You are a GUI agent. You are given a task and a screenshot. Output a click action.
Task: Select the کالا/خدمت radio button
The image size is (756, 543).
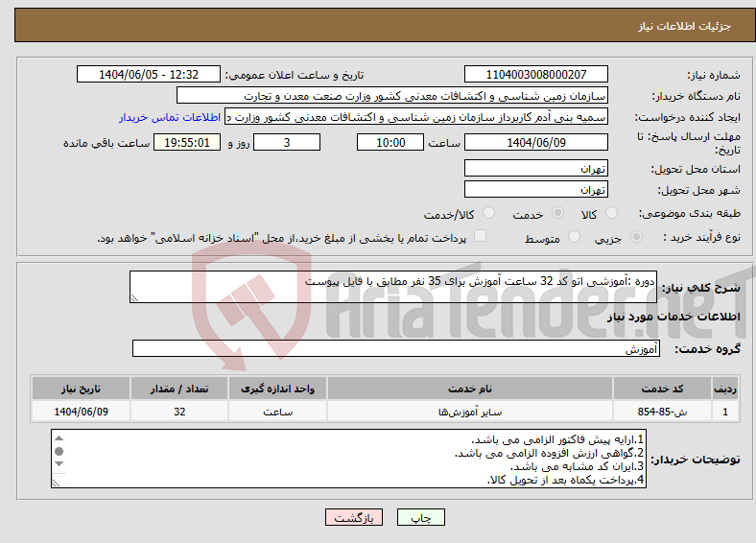point(489,213)
